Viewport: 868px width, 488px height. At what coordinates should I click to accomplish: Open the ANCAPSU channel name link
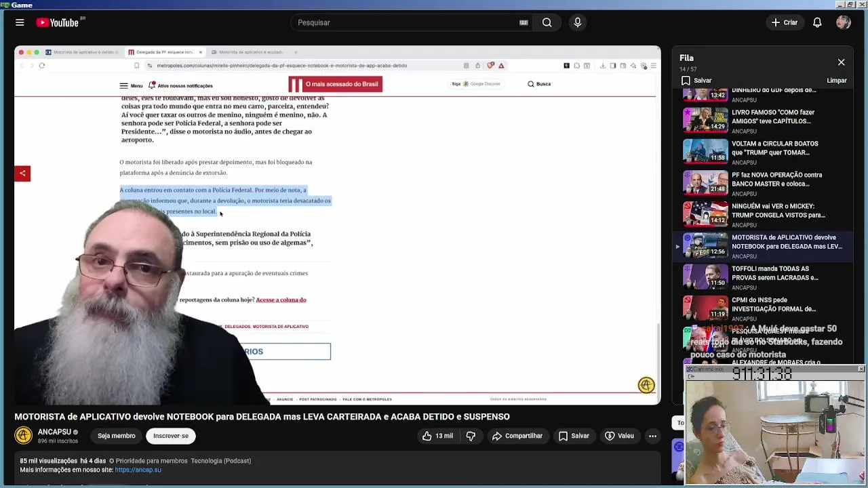[54, 432]
